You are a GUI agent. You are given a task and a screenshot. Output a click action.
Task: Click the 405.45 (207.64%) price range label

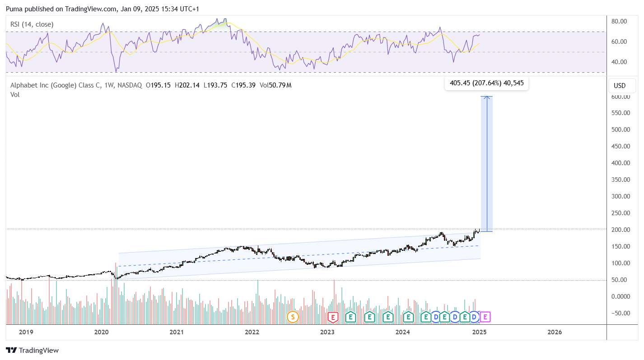(486, 83)
